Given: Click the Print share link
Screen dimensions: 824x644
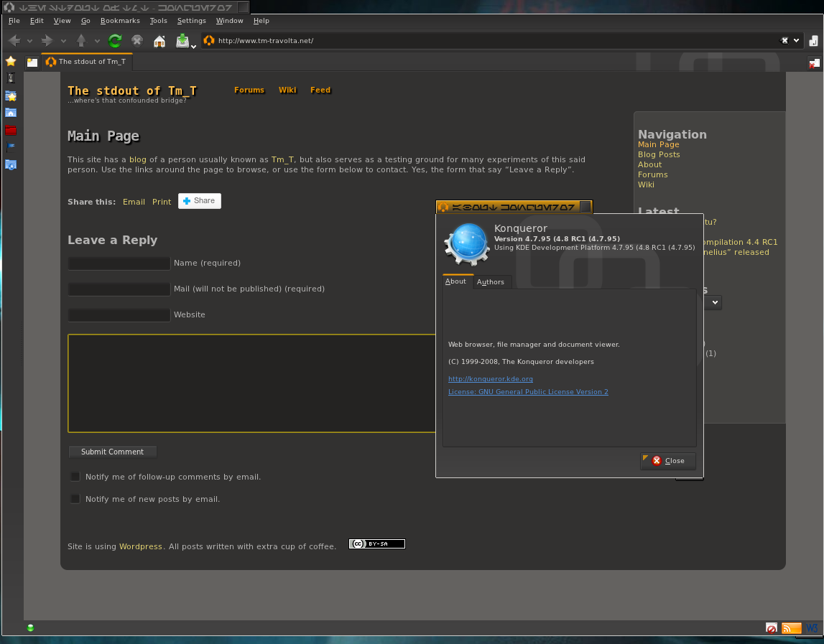Looking at the screenshot, I should point(162,202).
